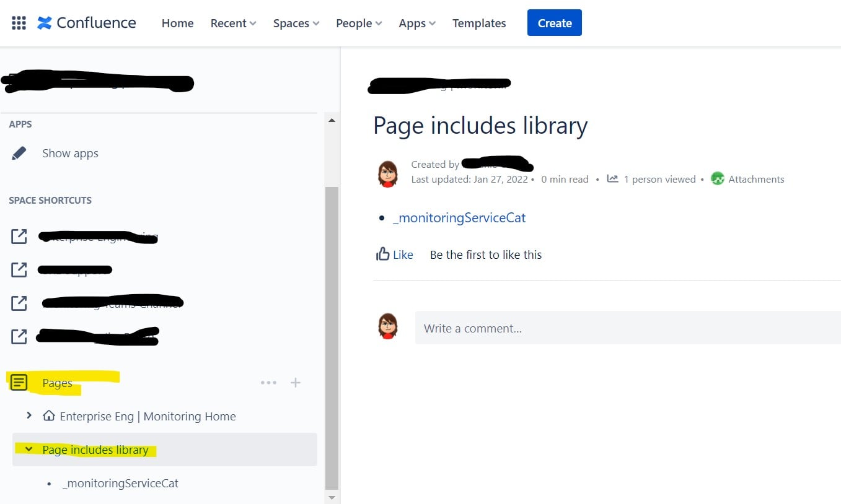Click the Write a comment field
Screen dimensions: 841x504
pos(628,328)
